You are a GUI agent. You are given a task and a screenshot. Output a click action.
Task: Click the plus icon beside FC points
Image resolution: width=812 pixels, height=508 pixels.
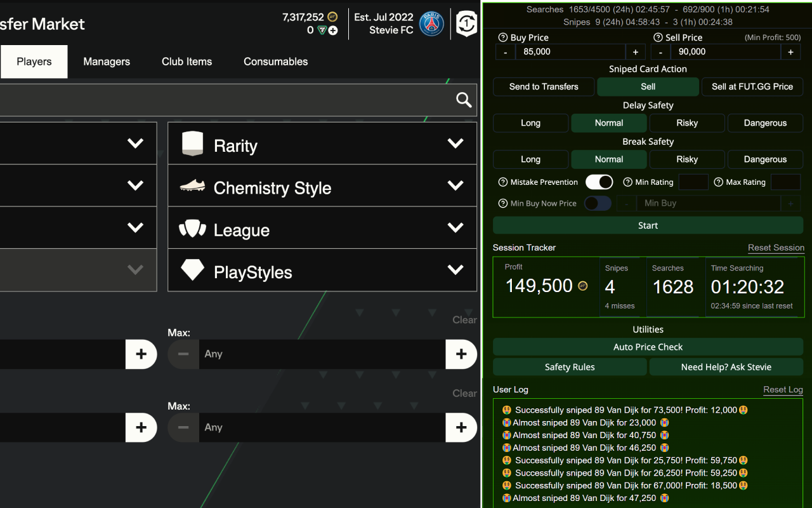[333, 30]
